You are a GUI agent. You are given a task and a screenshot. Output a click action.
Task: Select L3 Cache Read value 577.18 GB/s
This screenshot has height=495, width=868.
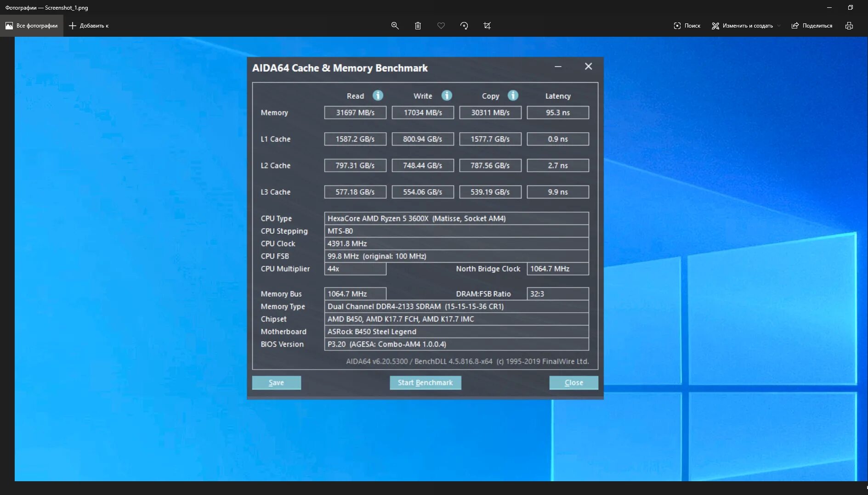(x=355, y=192)
